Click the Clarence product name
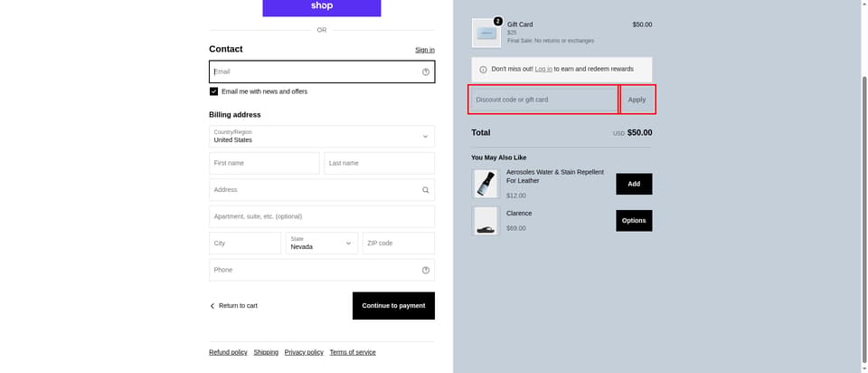Image resolution: width=868 pixels, height=373 pixels. pos(519,214)
